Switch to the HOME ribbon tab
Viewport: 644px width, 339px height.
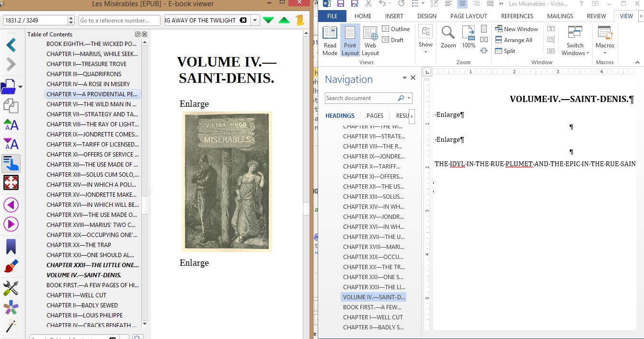click(x=363, y=16)
